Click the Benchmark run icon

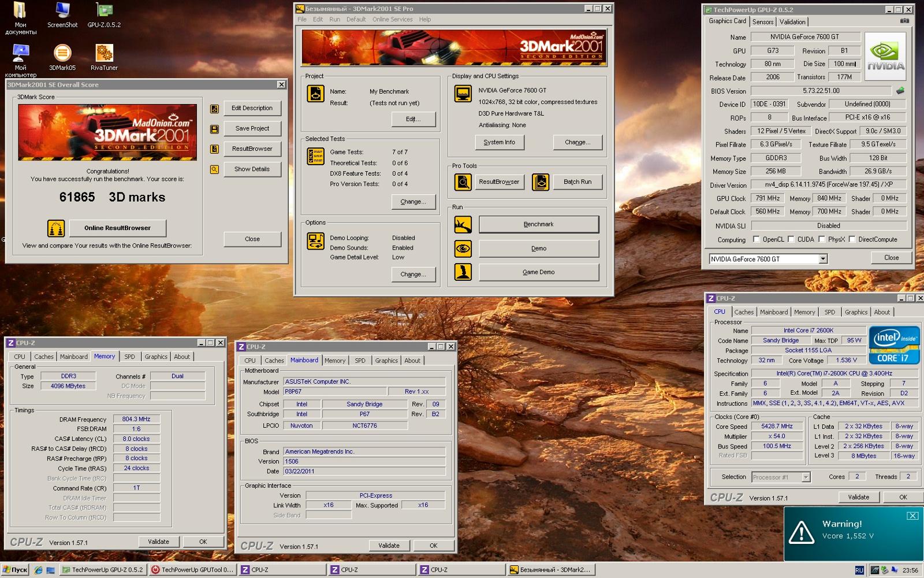click(463, 225)
